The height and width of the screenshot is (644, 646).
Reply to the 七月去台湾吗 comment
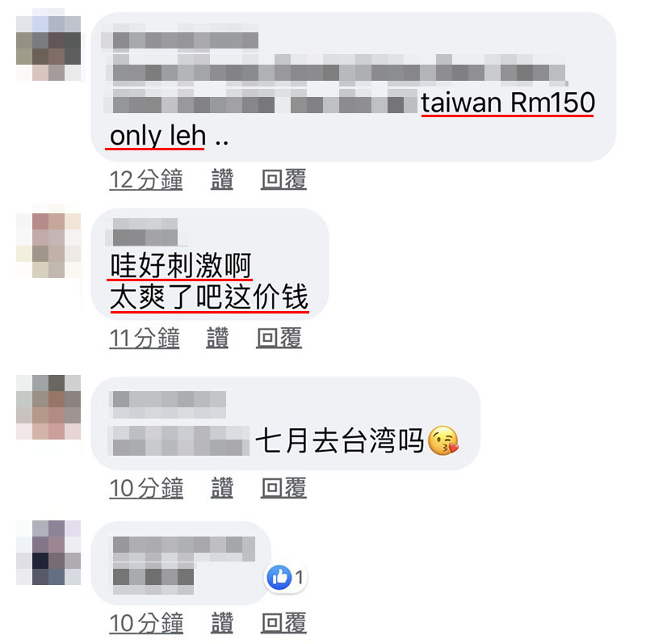click(x=283, y=488)
